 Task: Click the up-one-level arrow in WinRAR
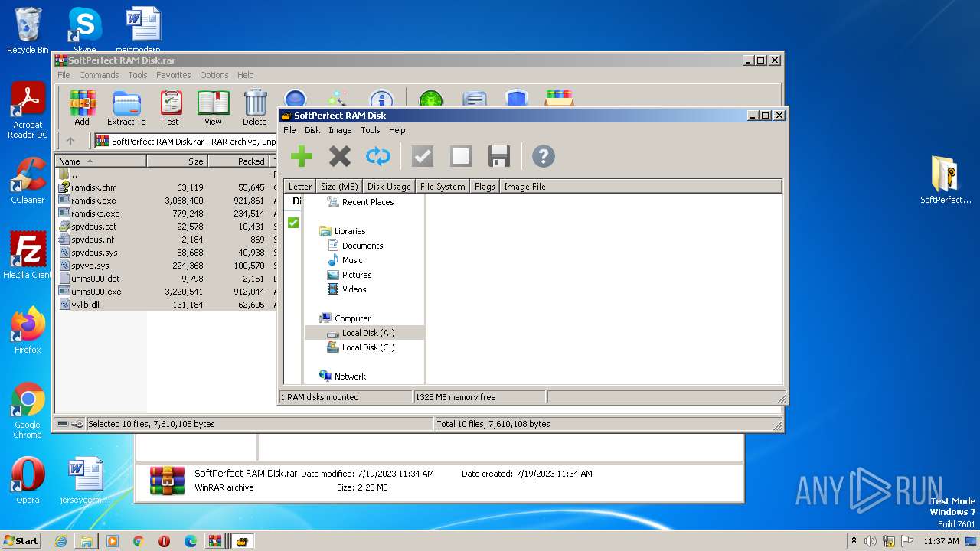pyautogui.click(x=70, y=141)
